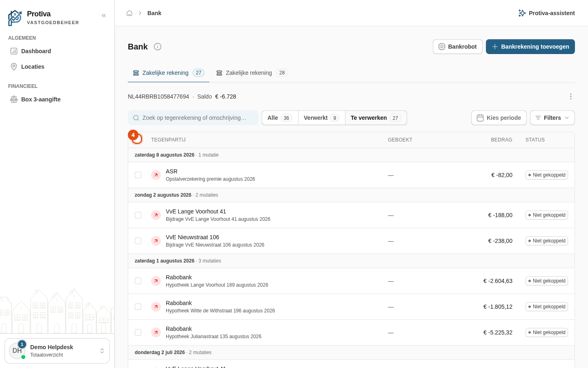The image size is (588, 368).
Task: Click the TEGENPARTIJ column header
Action: [168, 140]
